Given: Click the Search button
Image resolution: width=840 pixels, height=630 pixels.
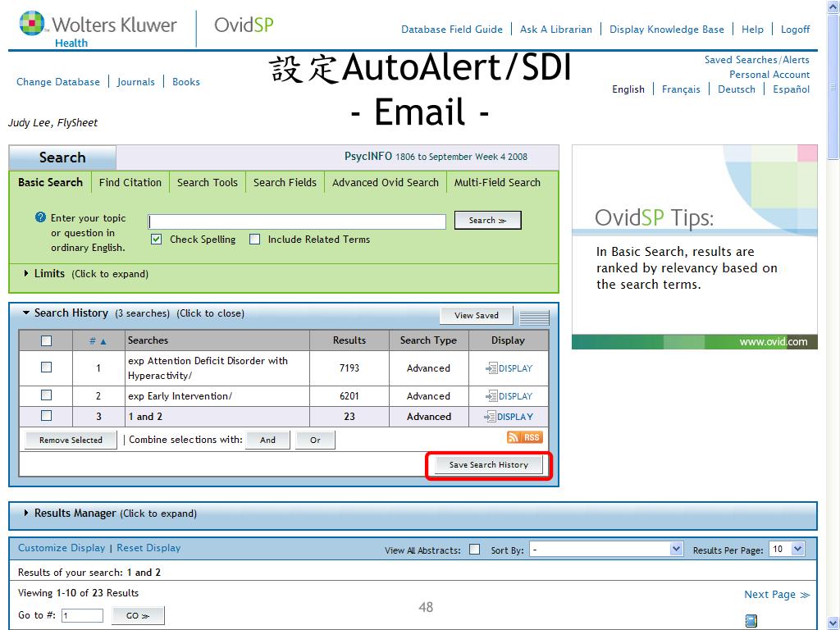Looking at the screenshot, I should [487, 220].
